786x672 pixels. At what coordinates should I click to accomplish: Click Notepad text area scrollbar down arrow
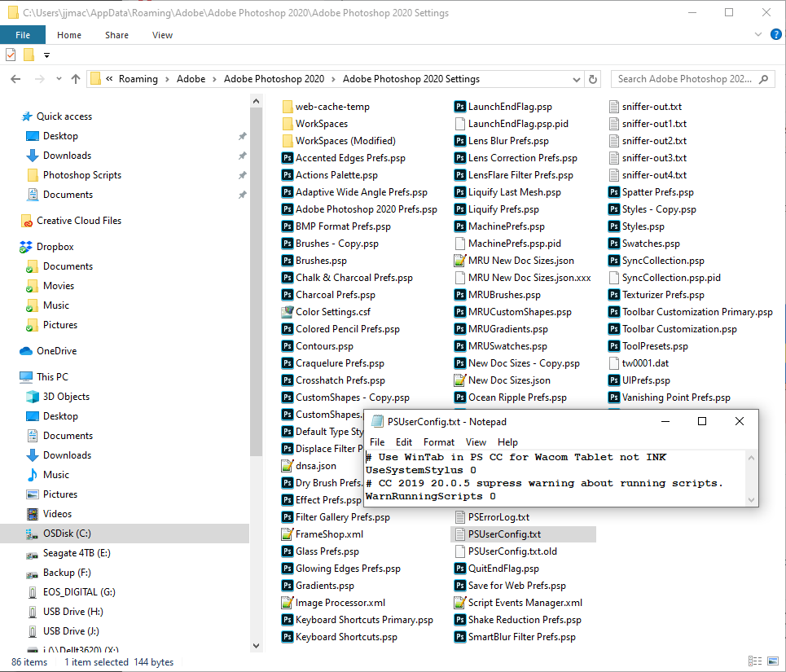click(x=751, y=499)
